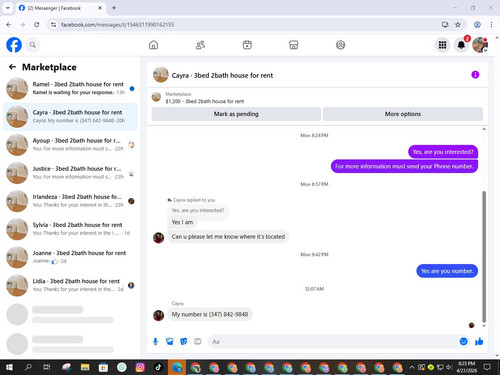Screen dimensions: 500x375
Task: Open Justice's house for rent conversation
Action: tap(70, 173)
